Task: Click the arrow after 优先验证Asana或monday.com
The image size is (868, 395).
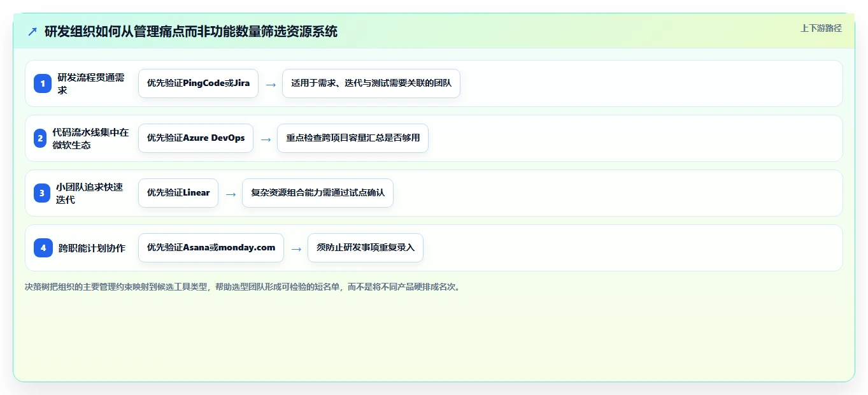Action: click(x=296, y=248)
